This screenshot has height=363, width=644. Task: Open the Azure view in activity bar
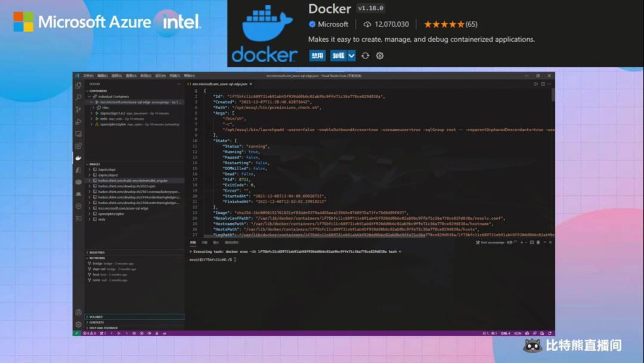click(79, 170)
